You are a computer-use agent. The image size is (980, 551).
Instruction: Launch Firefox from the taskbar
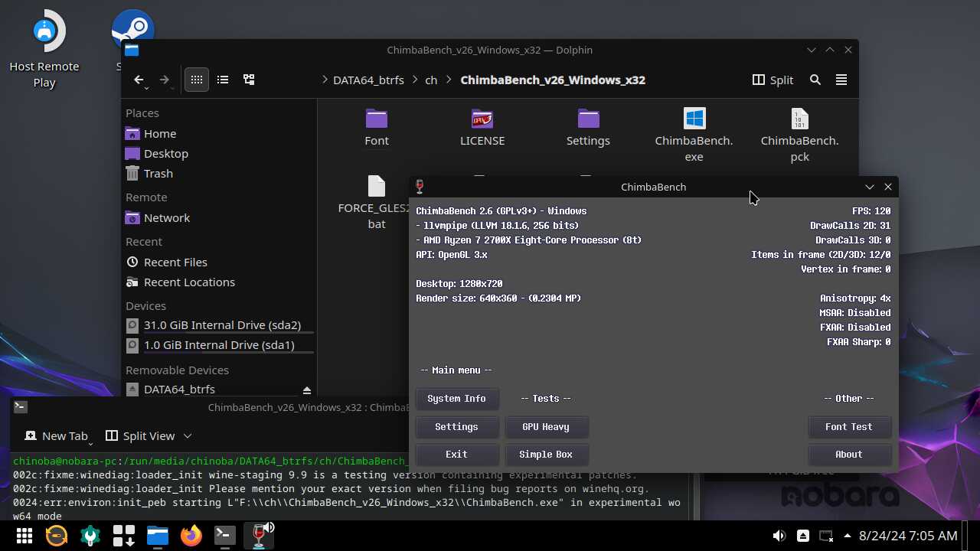pyautogui.click(x=191, y=536)
